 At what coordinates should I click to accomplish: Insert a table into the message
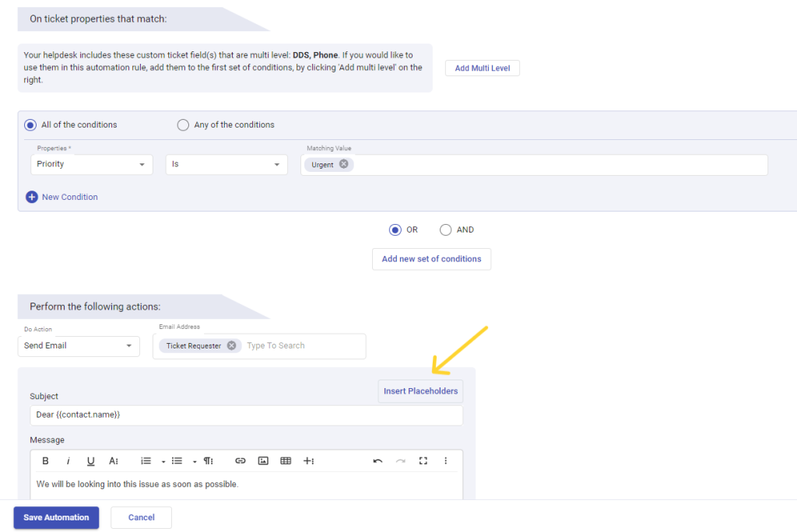286,460
